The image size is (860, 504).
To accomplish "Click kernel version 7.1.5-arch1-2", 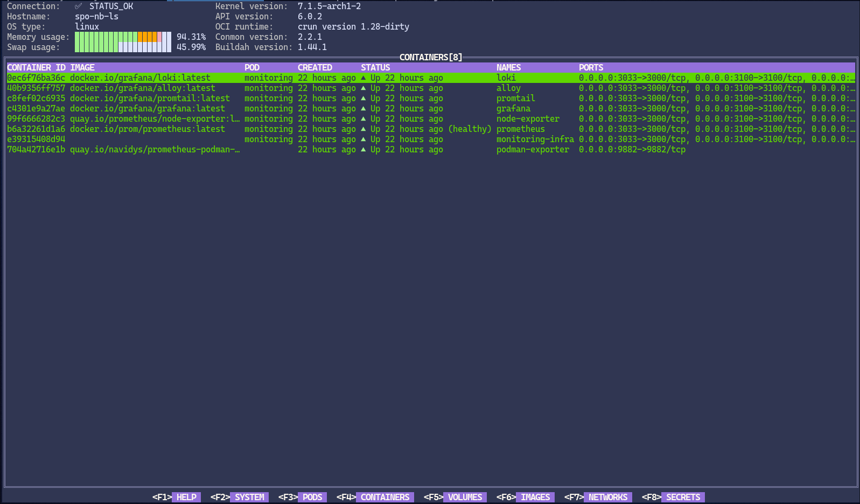I will (x=329, y=6).
